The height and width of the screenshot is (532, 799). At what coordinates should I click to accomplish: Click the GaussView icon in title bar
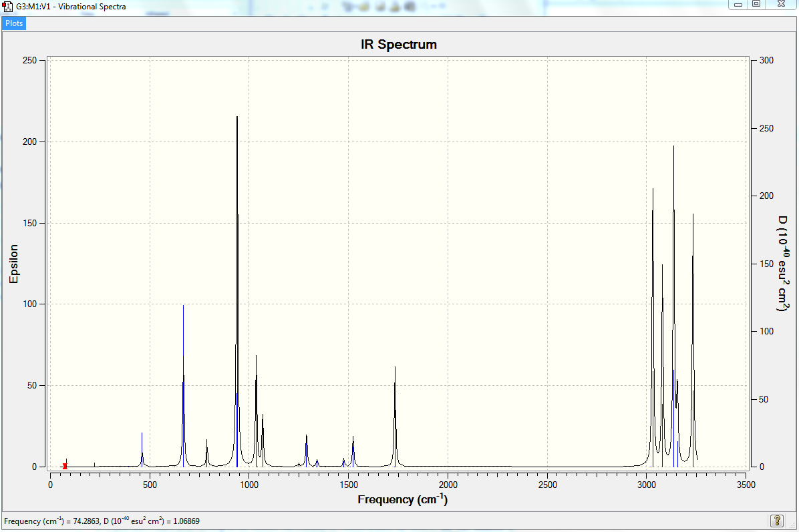(x=7, y=7)
